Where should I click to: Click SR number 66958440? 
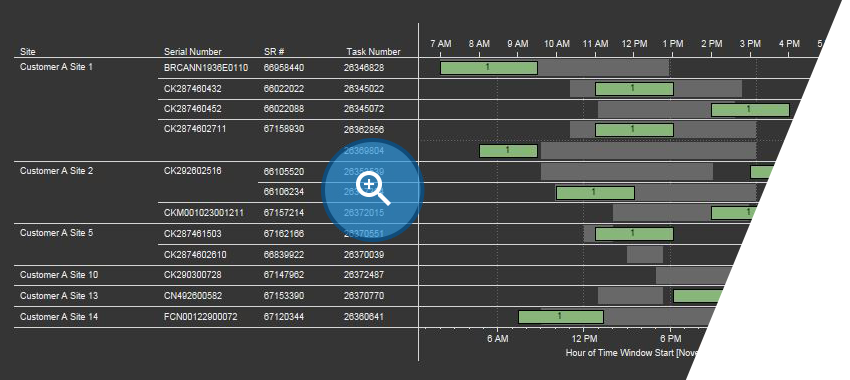click(x=284, y=68)
